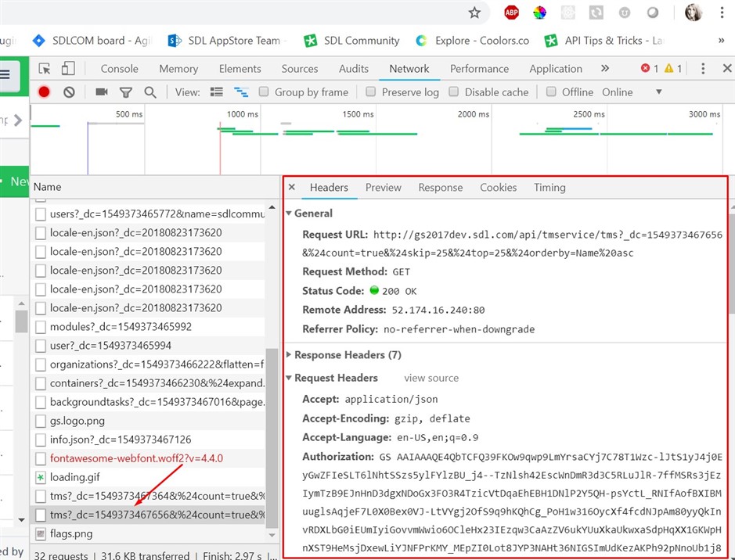Activate the inspect element picker
Viewport: 735px width, 560px height.
(45, 69)
